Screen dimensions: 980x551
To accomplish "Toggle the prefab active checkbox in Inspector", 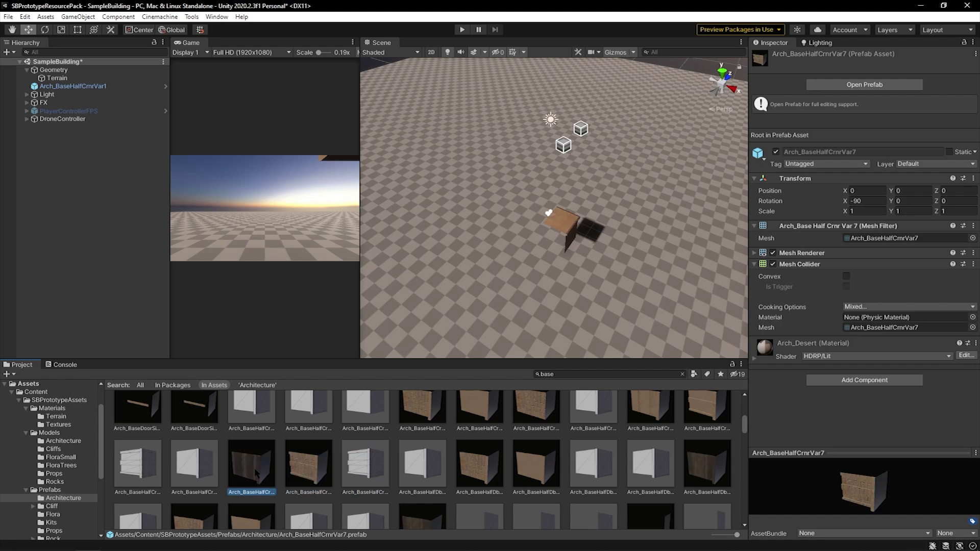I will coord(776,152).
